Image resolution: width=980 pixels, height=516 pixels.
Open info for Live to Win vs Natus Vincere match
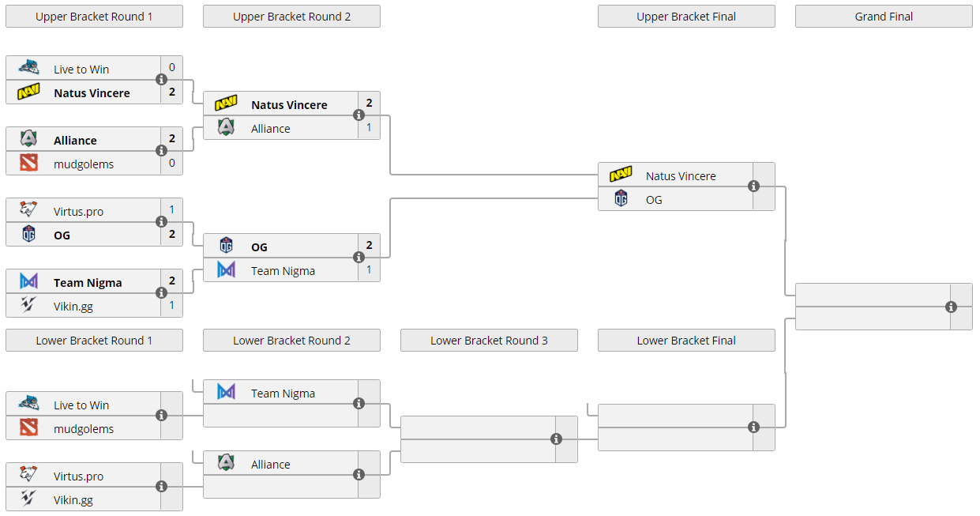pos(162,80)
